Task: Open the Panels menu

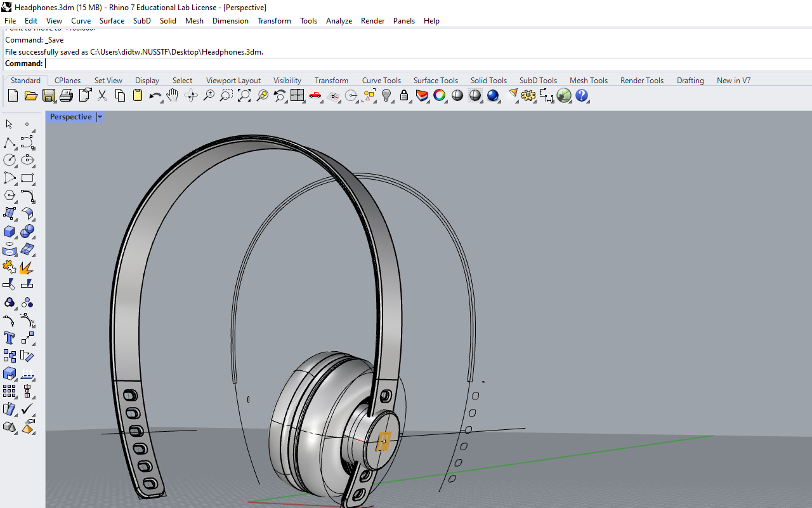Action: coord(404,21)
